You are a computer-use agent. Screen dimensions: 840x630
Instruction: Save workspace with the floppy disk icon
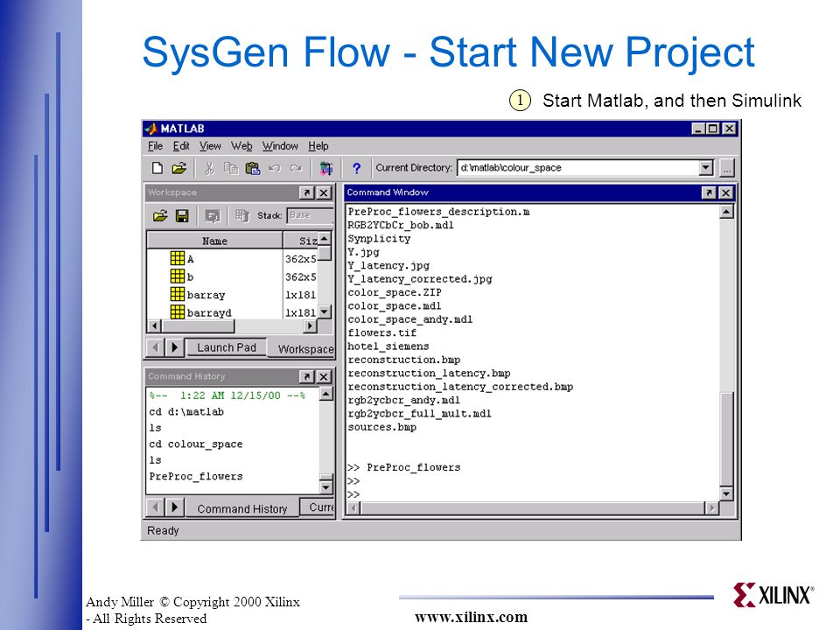tap(182, 216)
